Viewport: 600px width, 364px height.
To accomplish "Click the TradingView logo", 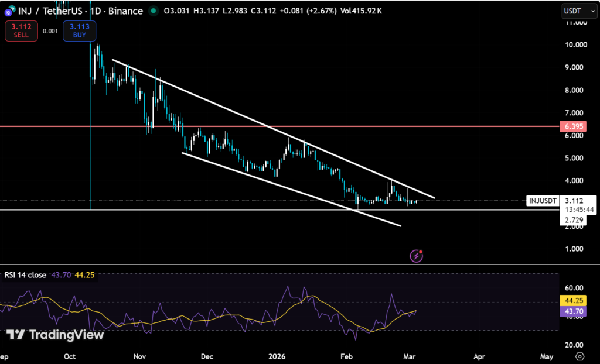I will pyautogui.click(x=56, y=335).
